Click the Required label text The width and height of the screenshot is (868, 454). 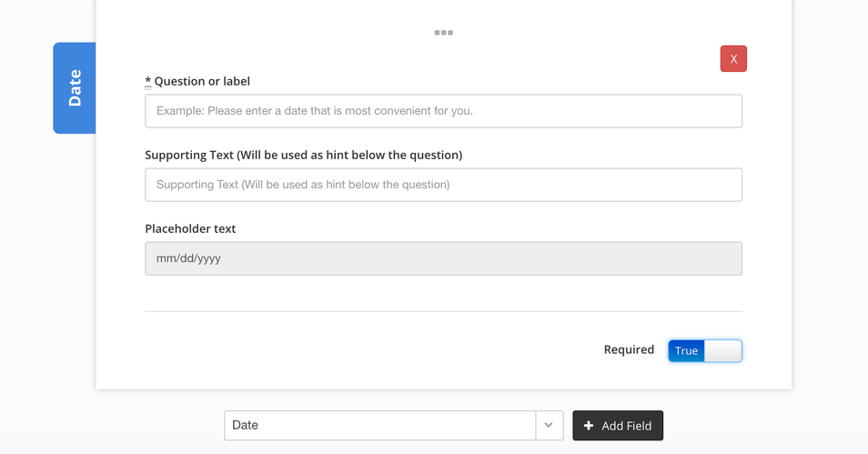pyautogui.click(x=629, y=350)
